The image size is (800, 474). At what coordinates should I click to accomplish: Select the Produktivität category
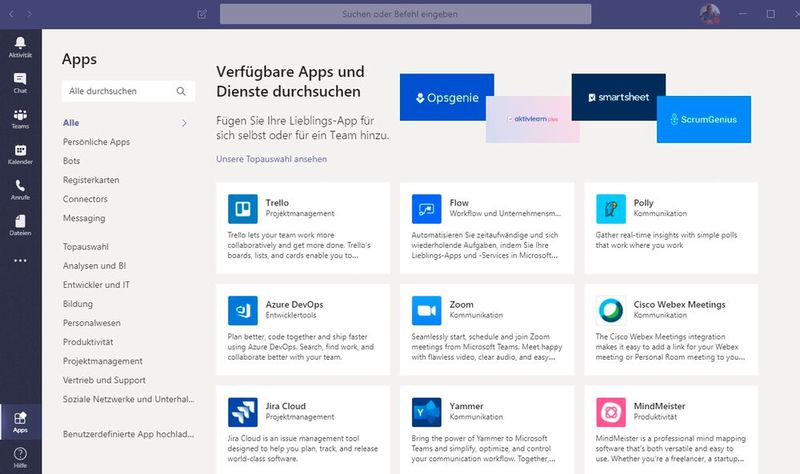(x=89, y=342)
